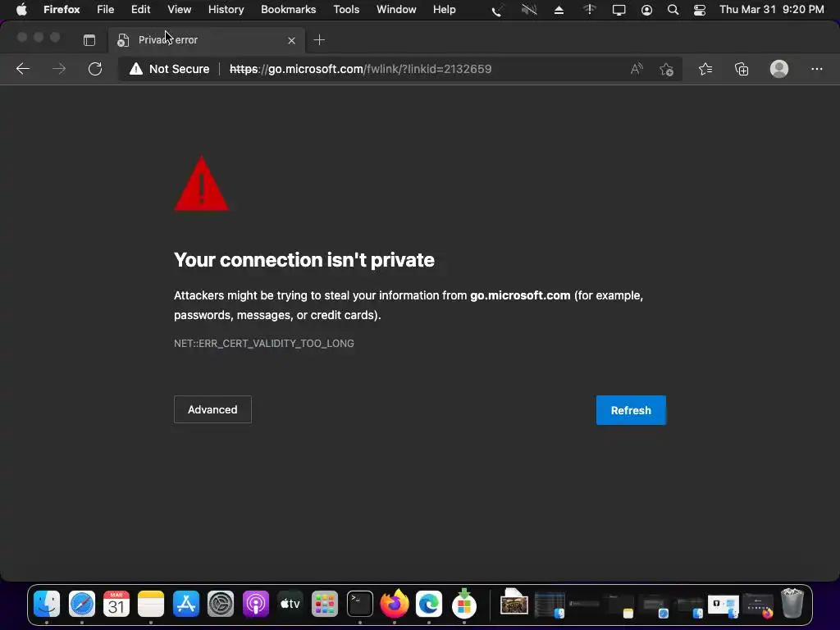Open Notes from the dock
Screen dimensions: 840x630
point(151,605)
